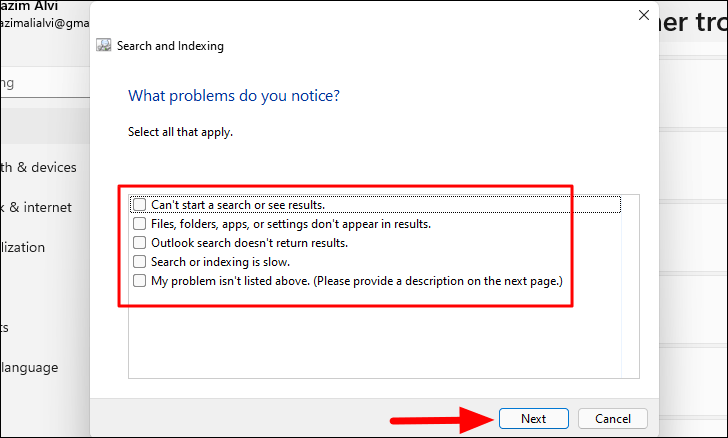The image size is (728, 438).
Task: Open the "& internet" item in Settings sidebar
Action: [x=36, y=207]
